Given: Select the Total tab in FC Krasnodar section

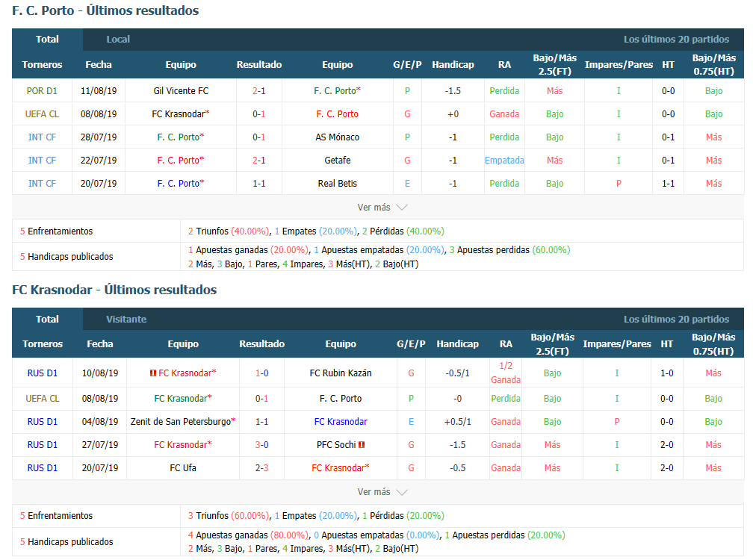Looking at the screenshot, I should (47, 319).
